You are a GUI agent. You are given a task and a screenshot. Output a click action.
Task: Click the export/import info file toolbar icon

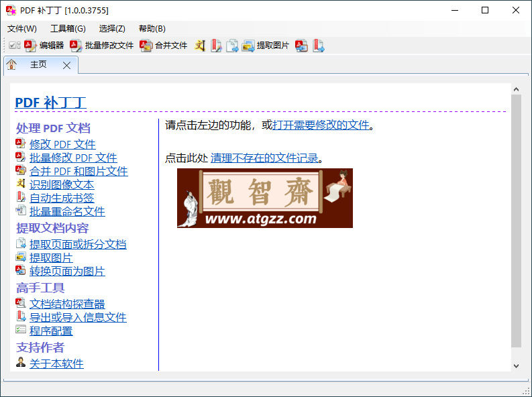point(318,46)
